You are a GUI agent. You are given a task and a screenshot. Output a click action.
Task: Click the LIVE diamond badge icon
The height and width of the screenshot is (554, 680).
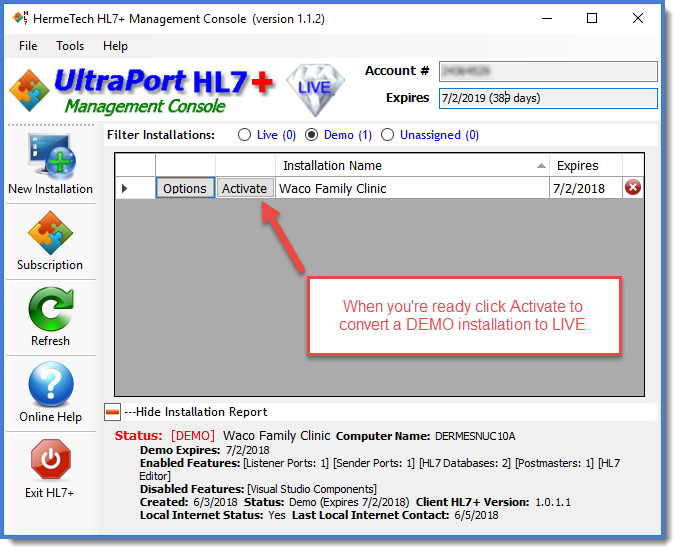(315, 90)
